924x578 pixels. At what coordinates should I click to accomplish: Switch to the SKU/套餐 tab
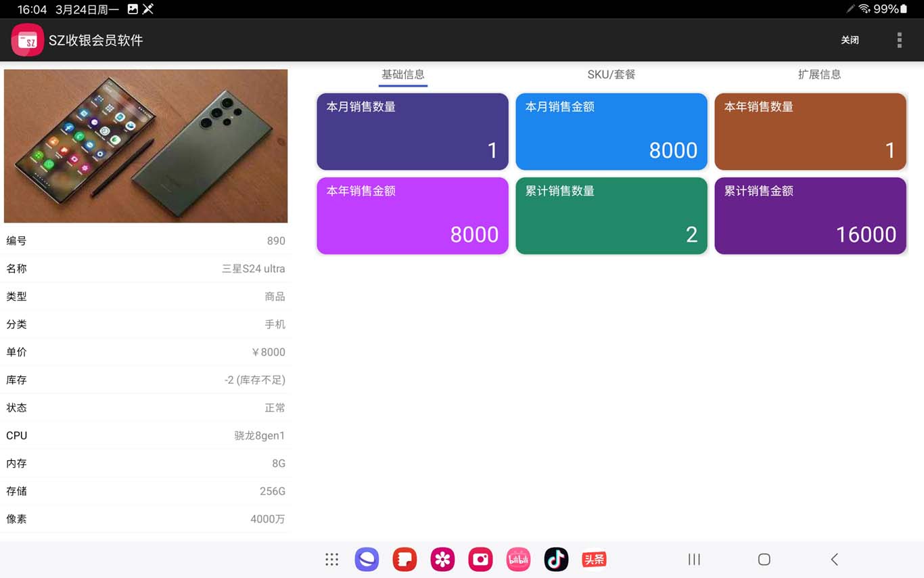(611, 74)
